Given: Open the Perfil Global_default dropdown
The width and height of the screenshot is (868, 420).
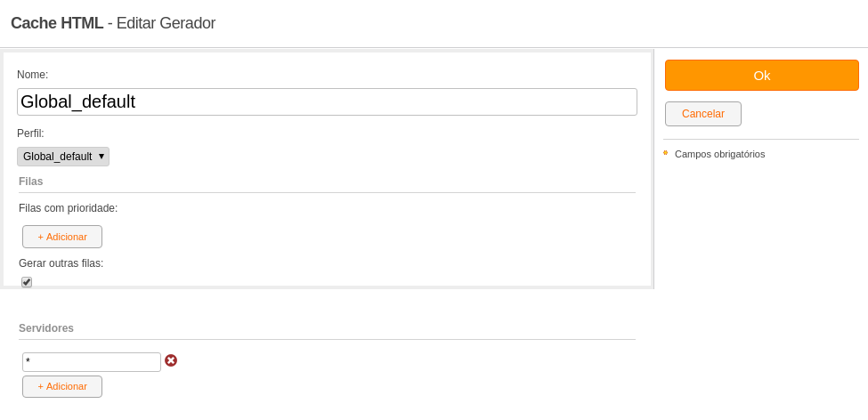Looking at the screenshot, I should point(63,157).
